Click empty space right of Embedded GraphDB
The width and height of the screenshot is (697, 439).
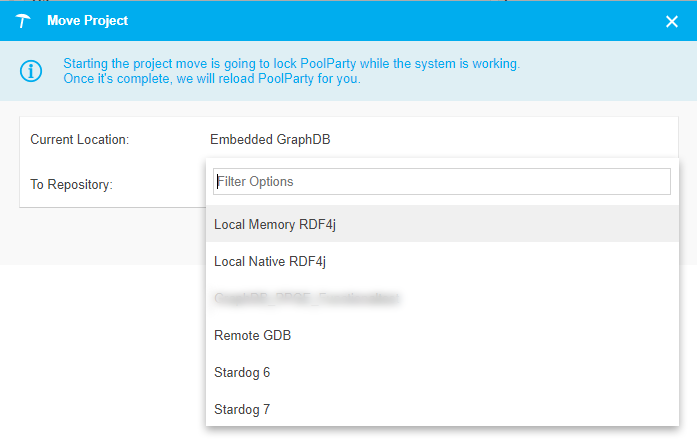click(x=500, y=139)
